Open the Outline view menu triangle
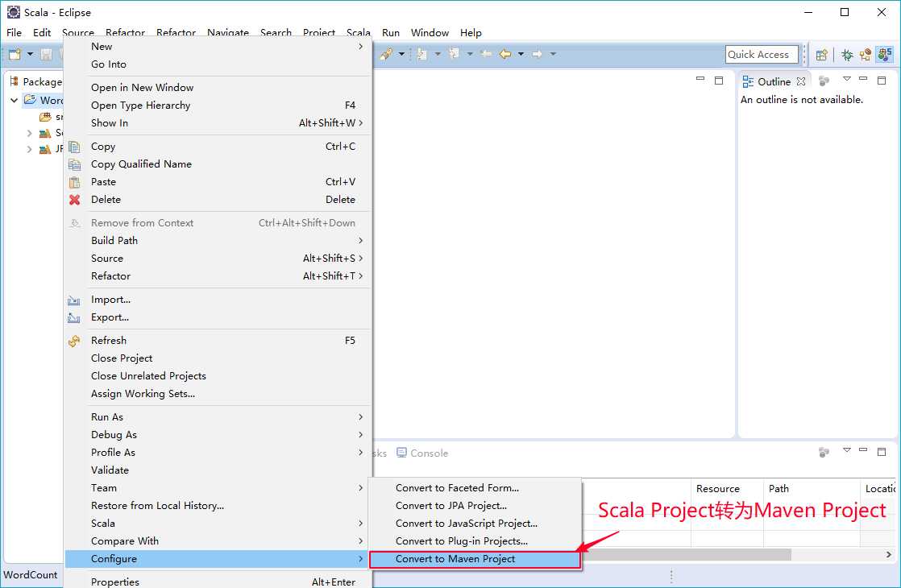901x588 pixels. (x=847, y=79)
